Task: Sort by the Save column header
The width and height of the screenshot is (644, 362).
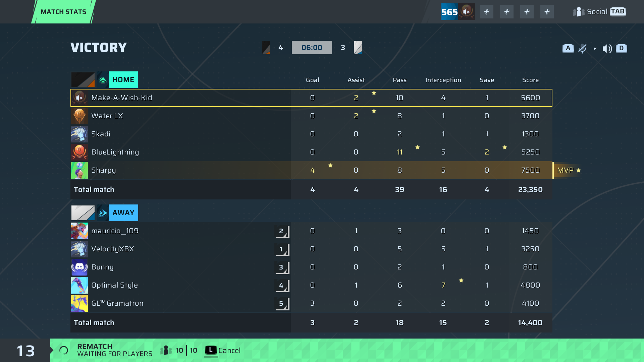Action: [487, 80]
